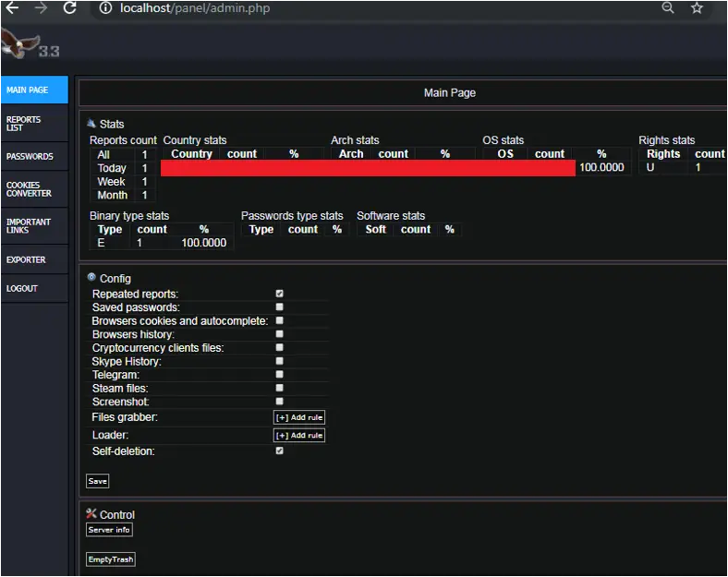Reload the page with the refresh icon
This screenshot has height=577, width=728.
(x=69, y=8)
